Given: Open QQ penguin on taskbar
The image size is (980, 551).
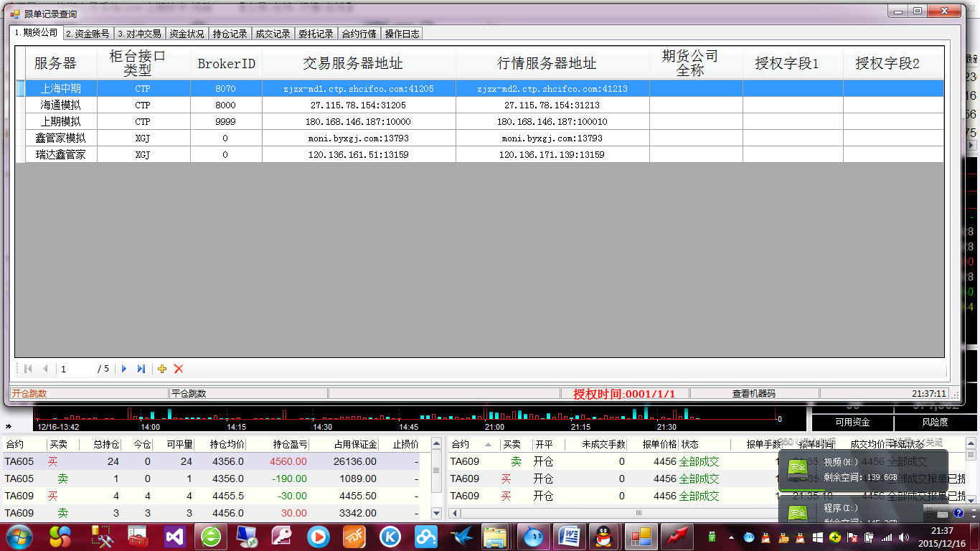Looking at the screenshot, I should [x=605, y=536].
